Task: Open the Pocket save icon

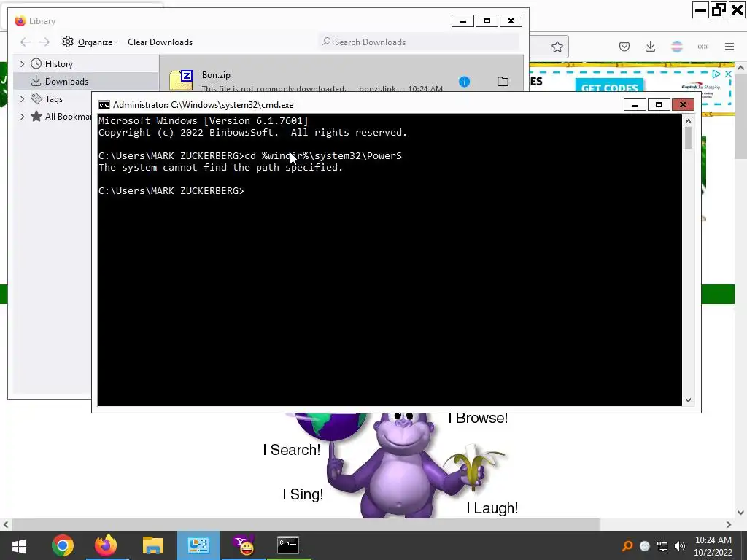Action: [624, 47]
